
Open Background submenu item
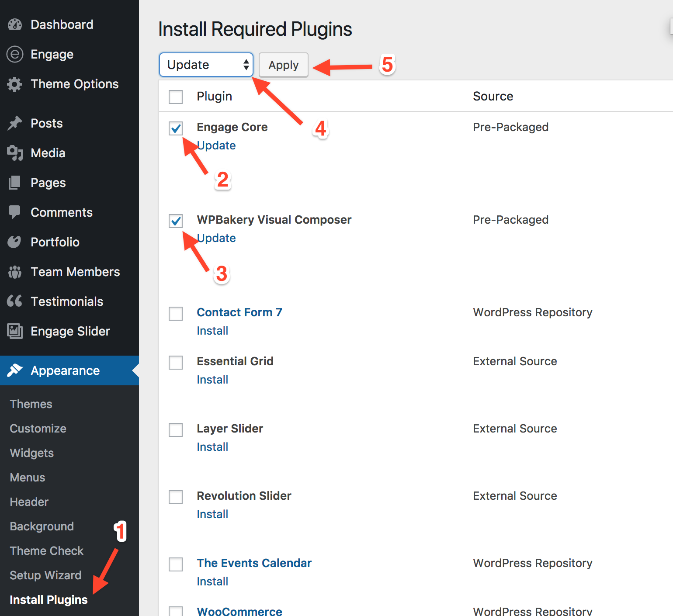pyautogui.click(x=42, y=526)
